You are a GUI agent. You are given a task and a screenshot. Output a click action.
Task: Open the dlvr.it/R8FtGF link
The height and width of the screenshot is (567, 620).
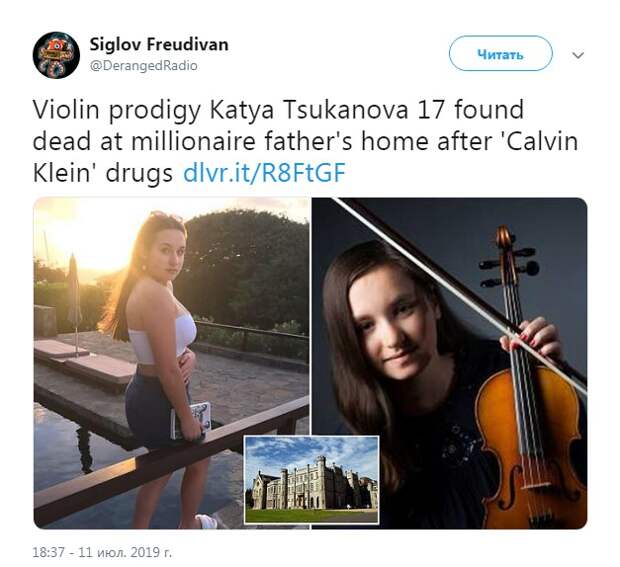pyautogui.click(x=265, y=173)
